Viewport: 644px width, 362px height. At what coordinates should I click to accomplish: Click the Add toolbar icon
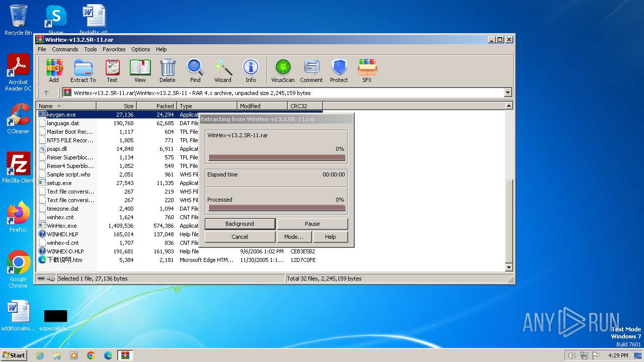(54, 70)
